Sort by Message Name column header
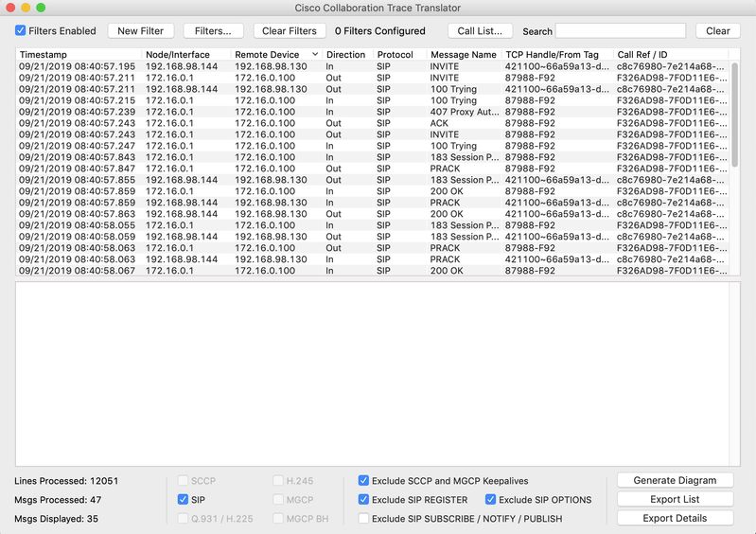The image size is (756, 534). click(x=464, y=55)
